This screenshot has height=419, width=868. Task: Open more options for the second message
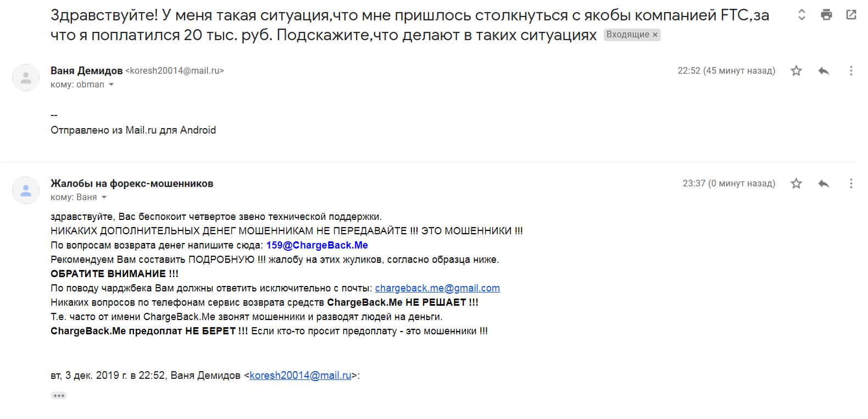pos(851,184)
